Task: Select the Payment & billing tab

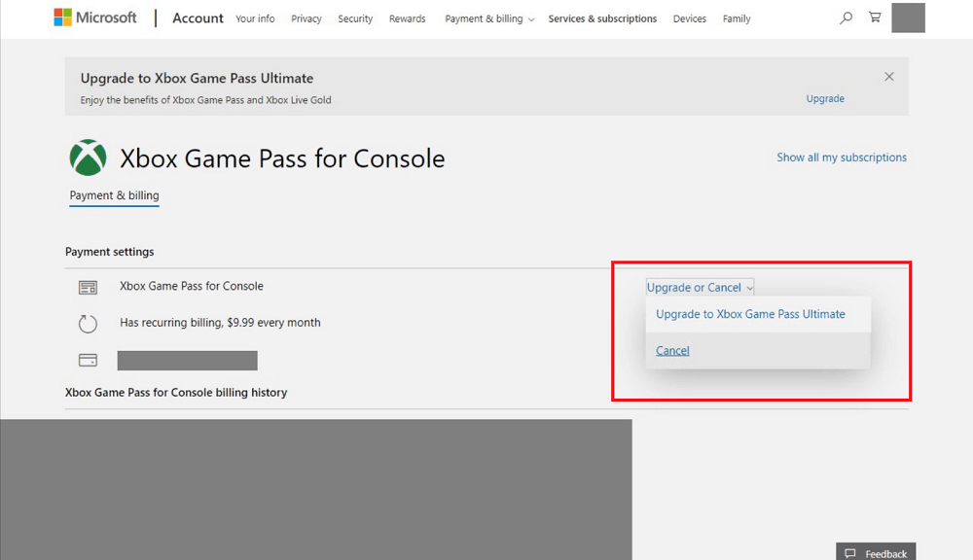Action: pos(114,195)
